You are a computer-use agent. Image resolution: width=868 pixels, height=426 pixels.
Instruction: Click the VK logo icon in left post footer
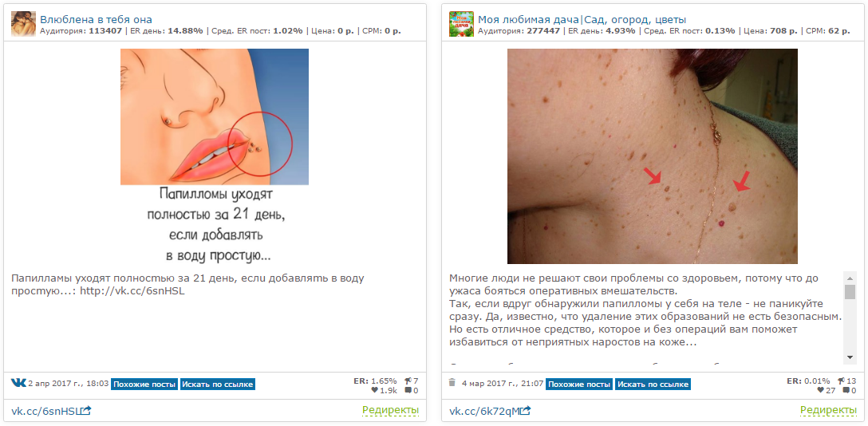click(18, 383)
